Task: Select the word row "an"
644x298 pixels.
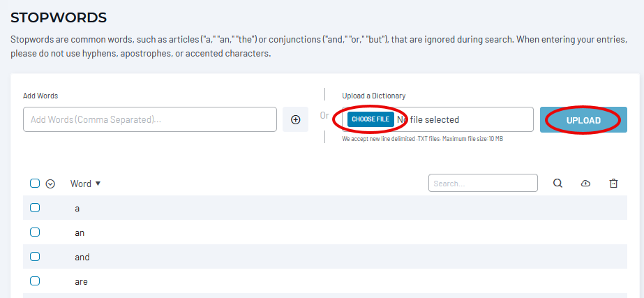Action: (325, 232)
